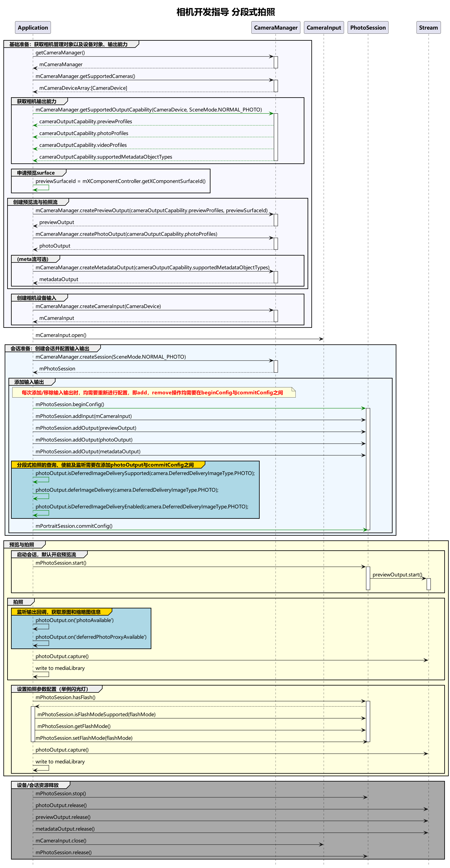
Task: Click the 获取相机输出能力 group label
Action: [x=37, y=102]
